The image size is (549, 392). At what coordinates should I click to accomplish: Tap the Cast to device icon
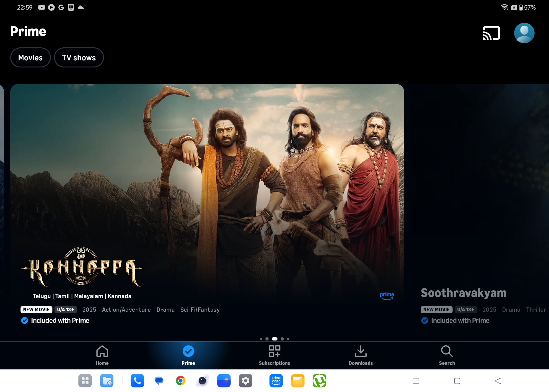coord(491,33)
